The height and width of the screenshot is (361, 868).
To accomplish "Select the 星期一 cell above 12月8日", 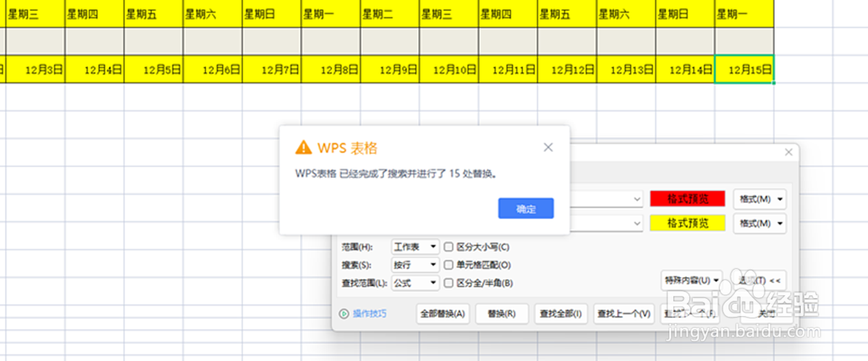I will coord(331,13).
